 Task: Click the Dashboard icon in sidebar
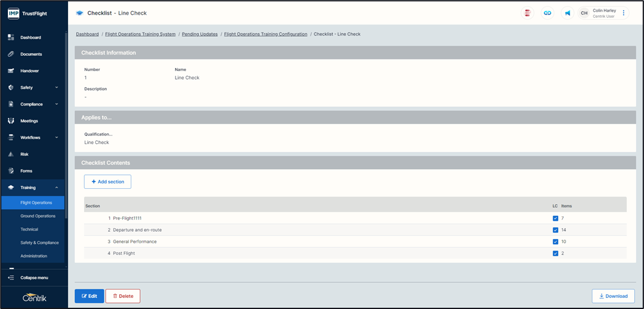pyautogui.click(x=11, y=37)
